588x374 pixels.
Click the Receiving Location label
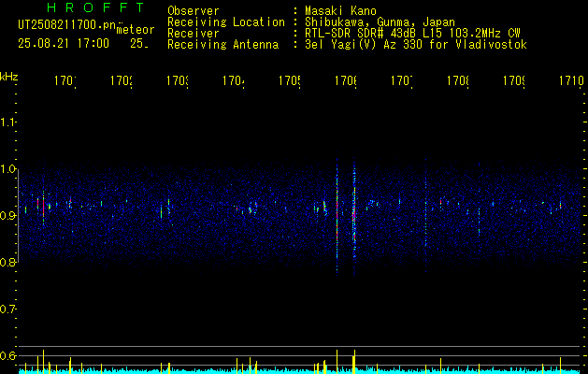point(226,22)
